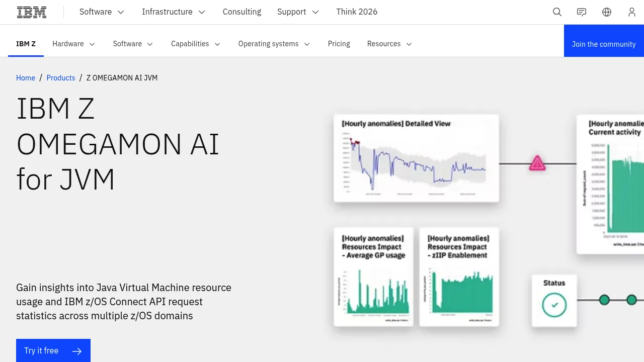Expand the Hardware dropdown
Screen dimensions: 644x362
coord(74,44)
